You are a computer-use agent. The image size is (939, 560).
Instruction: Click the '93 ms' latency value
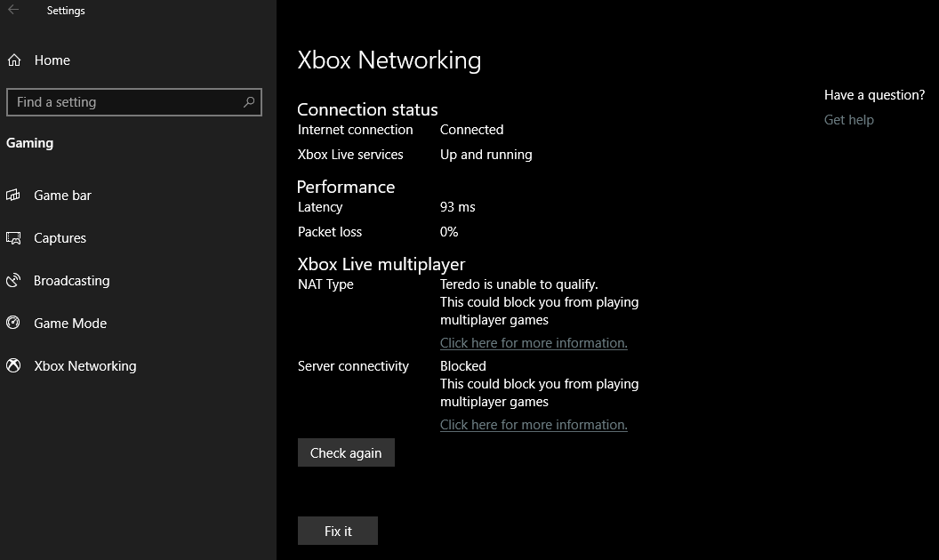point(458,207)
